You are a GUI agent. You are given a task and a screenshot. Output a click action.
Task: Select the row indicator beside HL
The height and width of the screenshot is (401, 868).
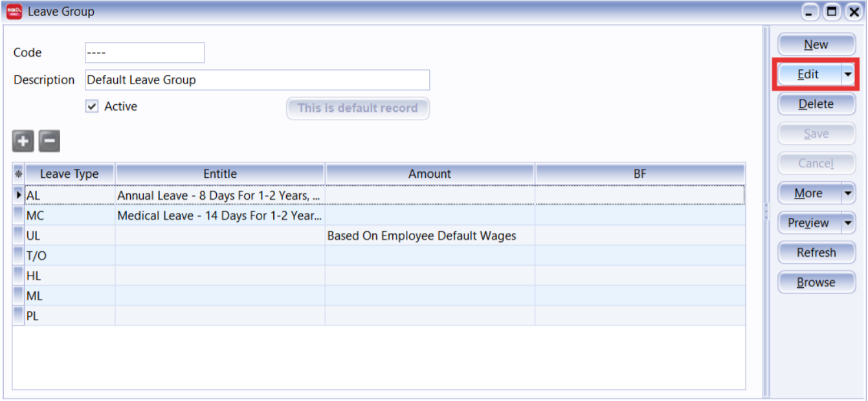18,276
